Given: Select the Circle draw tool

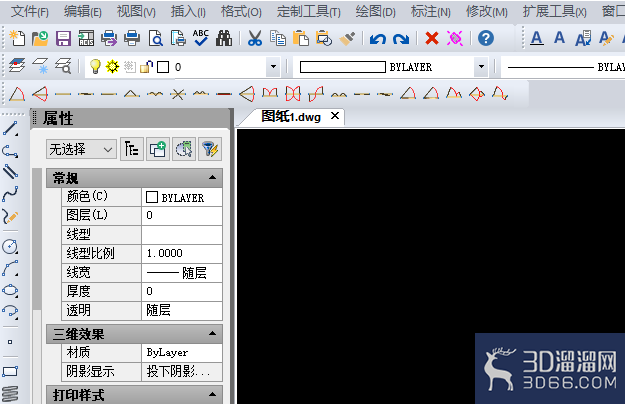Looking at the screenshot, I should click(10, 247).
